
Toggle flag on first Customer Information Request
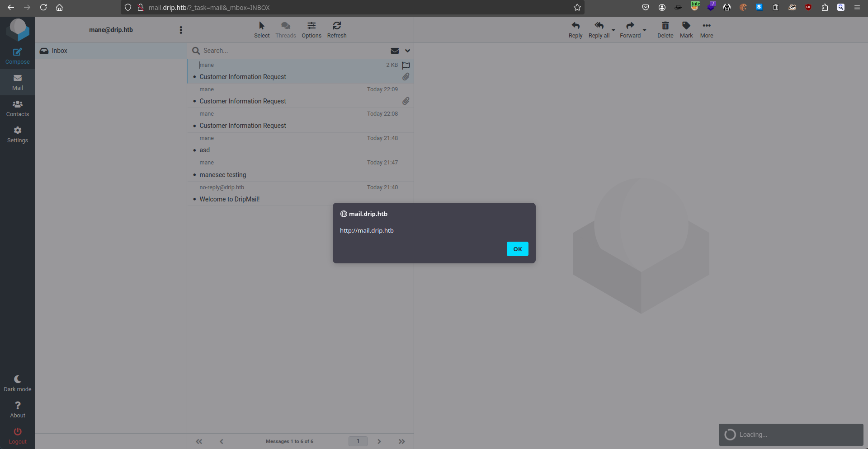point(406,65)
